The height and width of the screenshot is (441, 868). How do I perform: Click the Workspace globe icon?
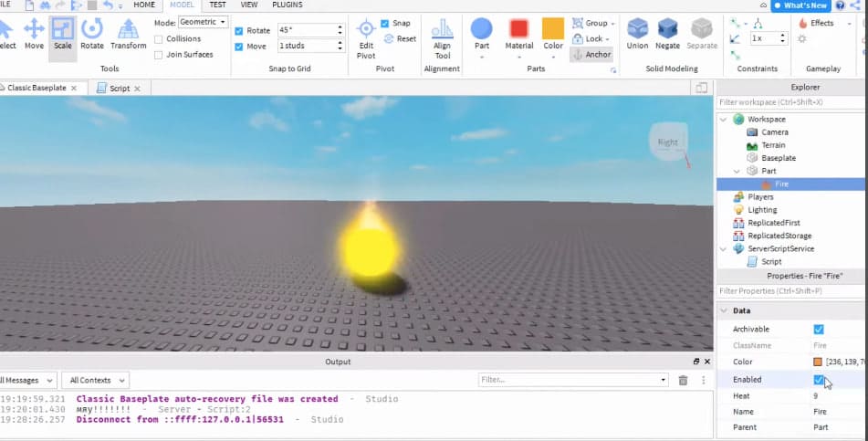[x=738, y=119]
